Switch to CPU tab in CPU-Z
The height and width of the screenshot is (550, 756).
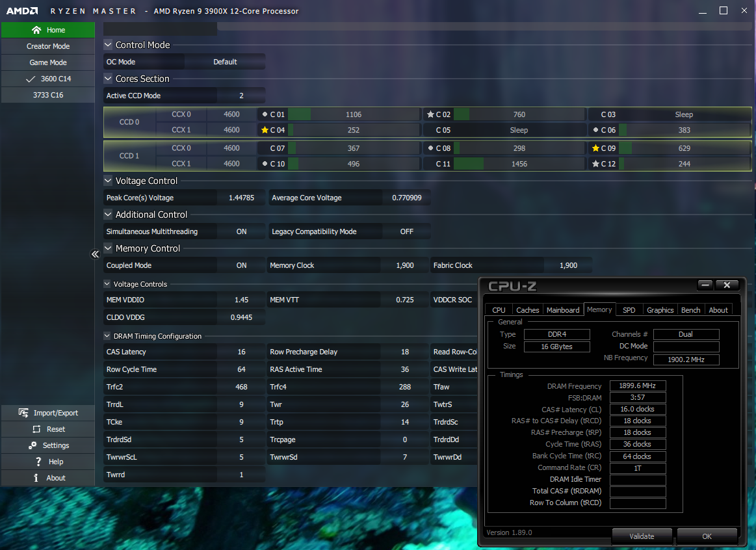[499, 310]
